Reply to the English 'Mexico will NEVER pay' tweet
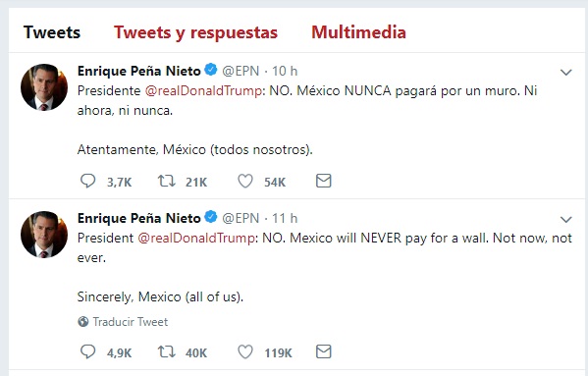Screen dimensions: 588x376 click(88, 352)
